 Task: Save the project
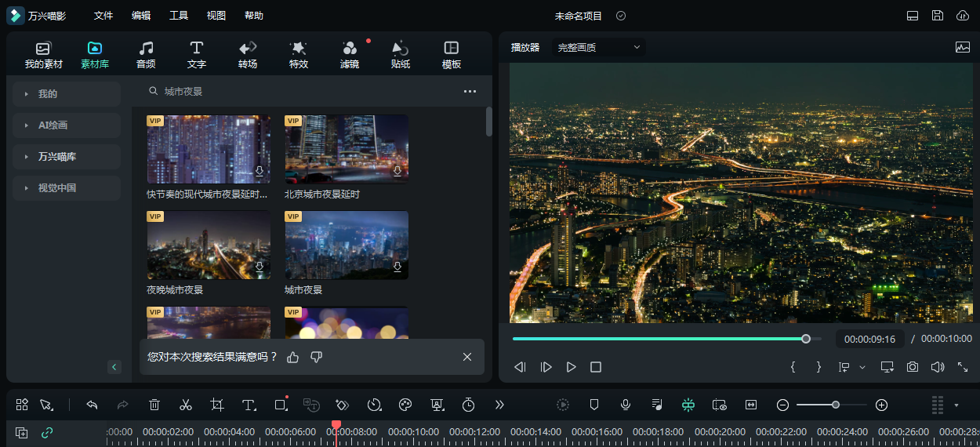click(938, 16)
